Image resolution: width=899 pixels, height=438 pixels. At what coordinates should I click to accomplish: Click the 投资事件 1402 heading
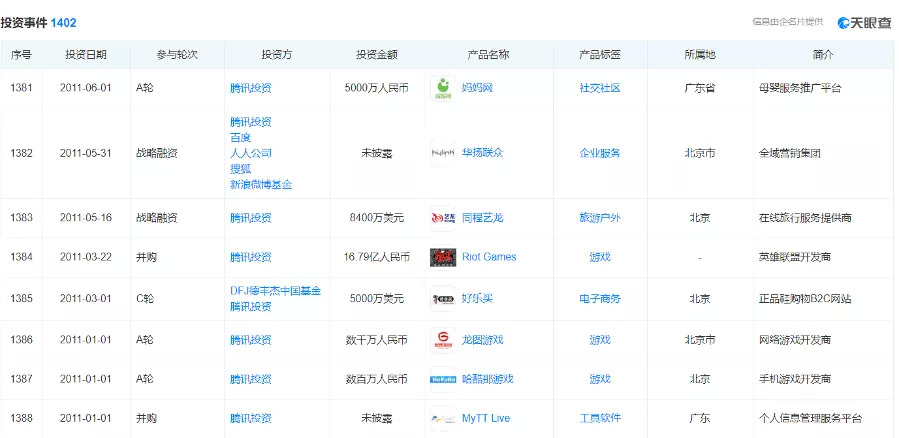point(38,23)
